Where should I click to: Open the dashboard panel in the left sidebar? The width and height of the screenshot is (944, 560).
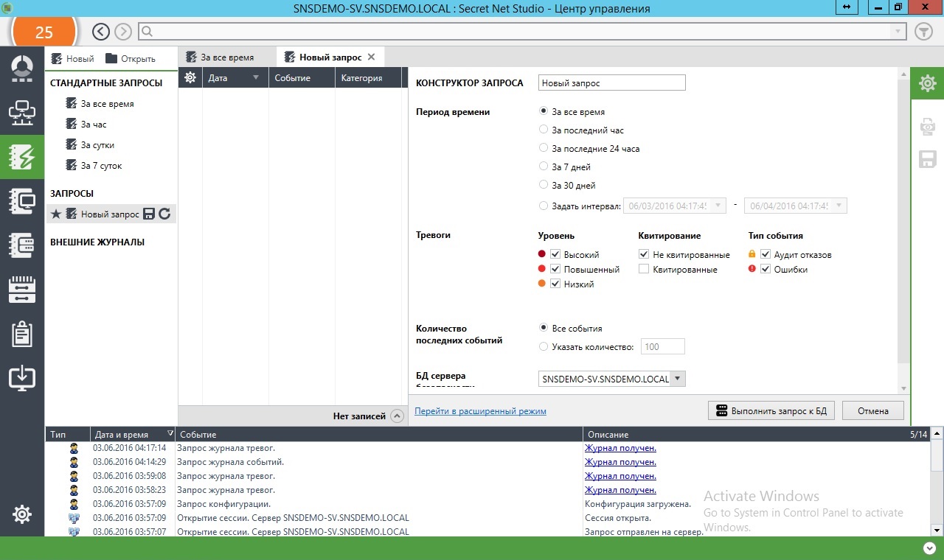click(x=22, y=69)
